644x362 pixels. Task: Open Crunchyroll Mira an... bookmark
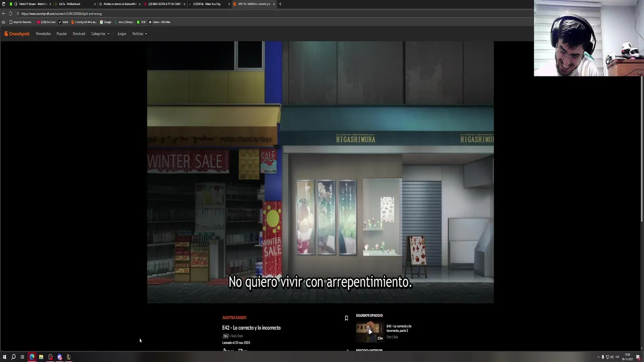[84, 22]
